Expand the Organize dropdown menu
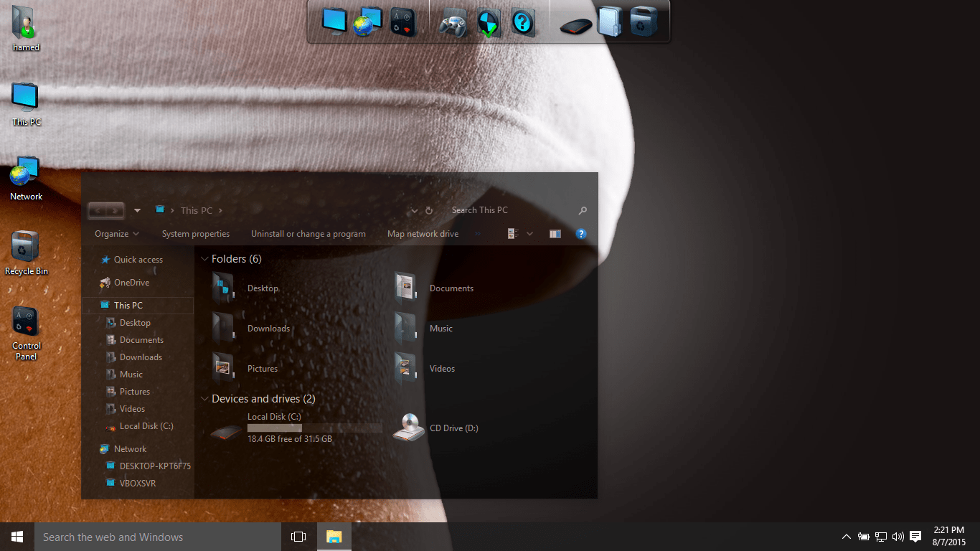980x551 pixels. [117, 234]
